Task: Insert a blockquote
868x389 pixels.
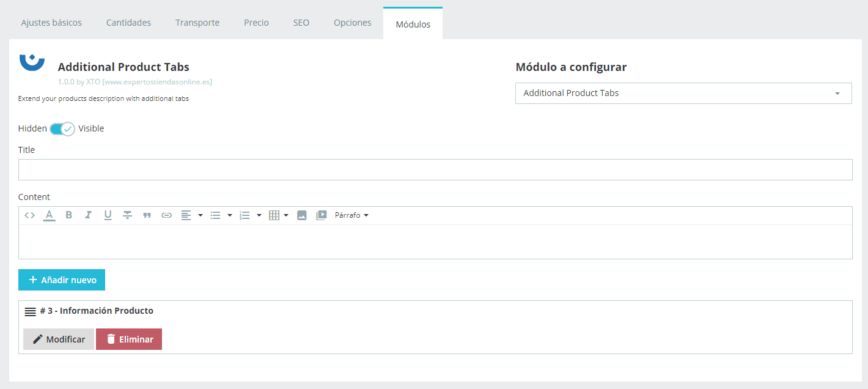Action: [x=147, y=215]
